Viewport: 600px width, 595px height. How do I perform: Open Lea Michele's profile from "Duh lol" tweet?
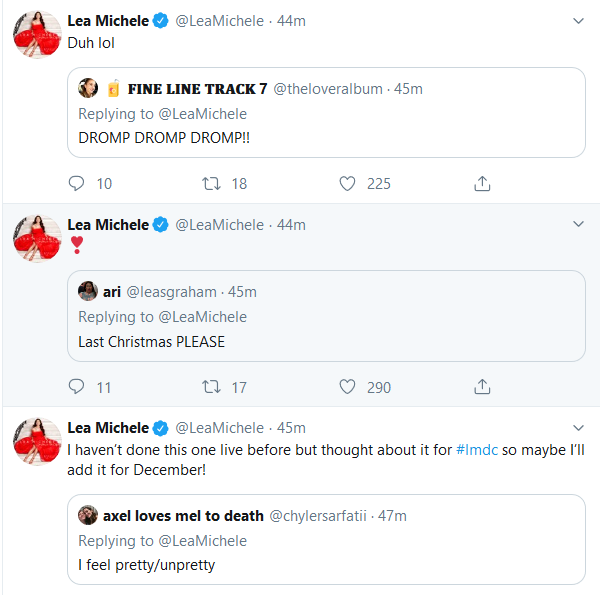tap(108, 21)
